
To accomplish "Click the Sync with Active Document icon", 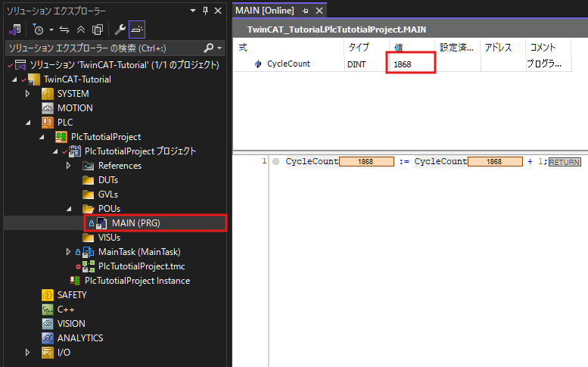I will pos(66,30).
